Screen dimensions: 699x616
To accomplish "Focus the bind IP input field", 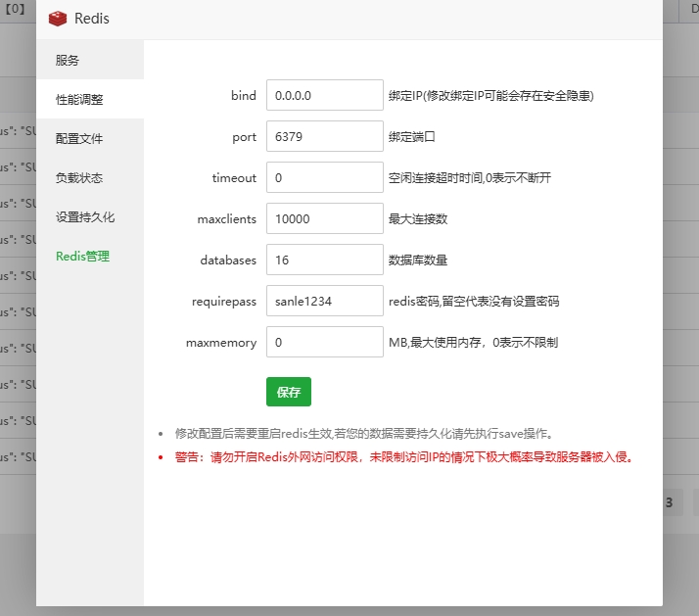I will 325,95.
